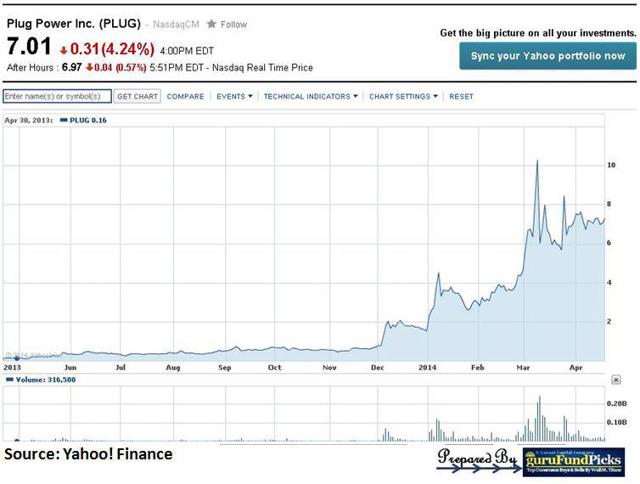Expand the EVENTS dropdown
The image size is (640, 484).
pyautogui.click(x=234, y=96)
